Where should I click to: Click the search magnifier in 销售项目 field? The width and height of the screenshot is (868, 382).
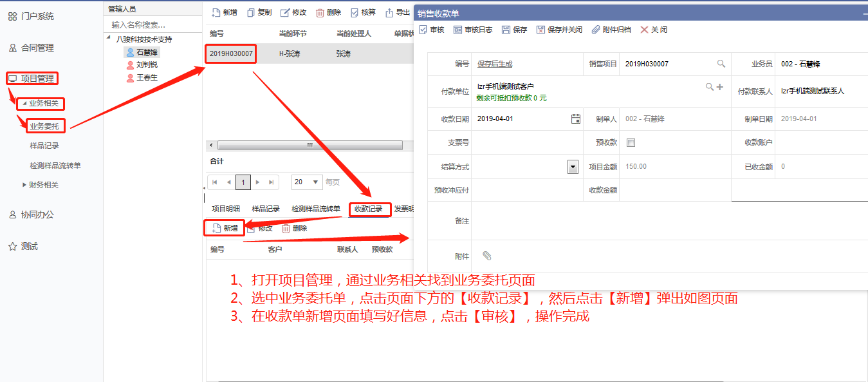point(721,64)
